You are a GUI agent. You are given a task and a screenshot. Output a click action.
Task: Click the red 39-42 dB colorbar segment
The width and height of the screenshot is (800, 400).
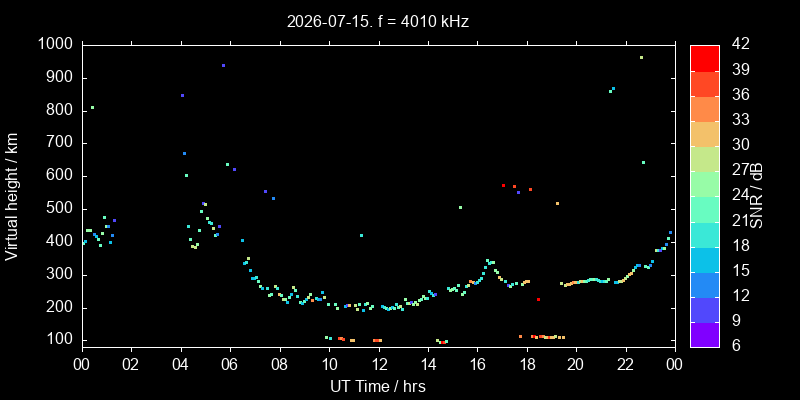[705, 58]
